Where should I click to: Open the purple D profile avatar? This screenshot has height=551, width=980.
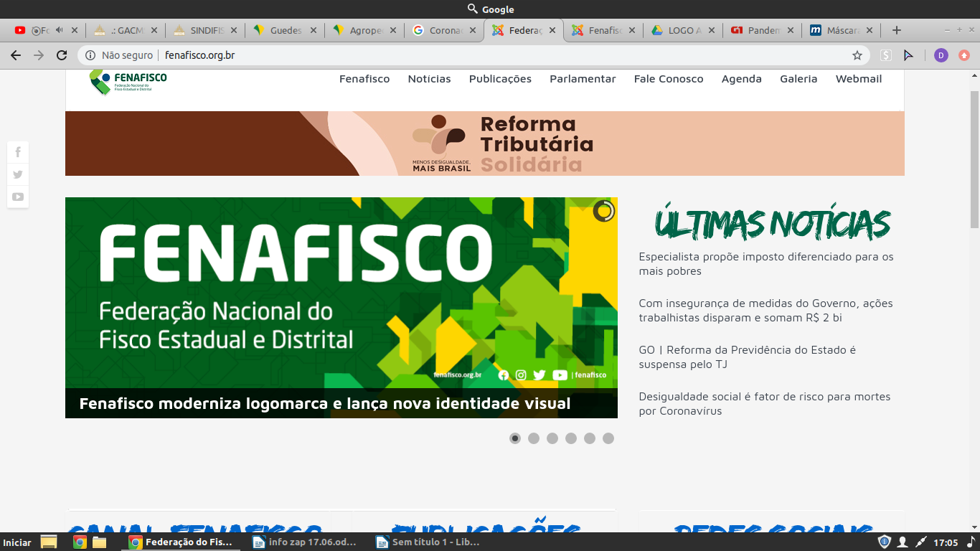(x=941, y=55)
